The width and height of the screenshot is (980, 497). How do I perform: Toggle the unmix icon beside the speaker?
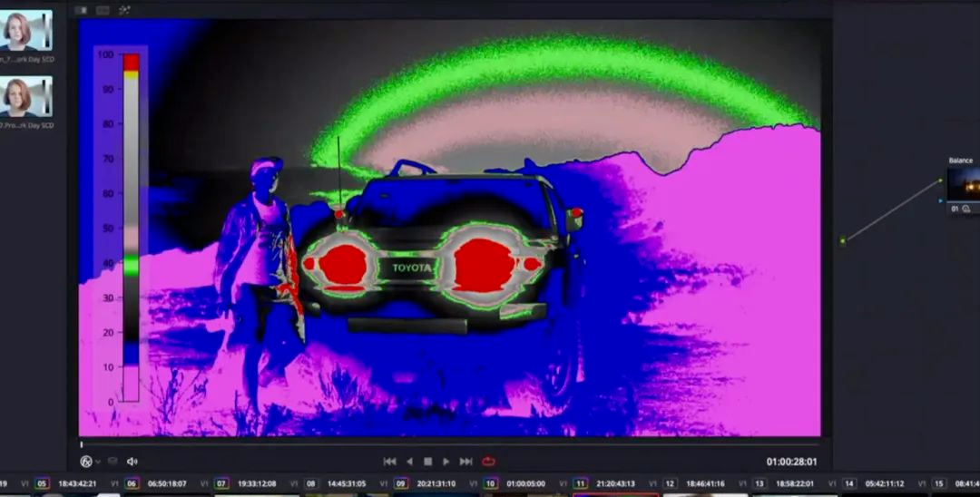tap(113, 462)
